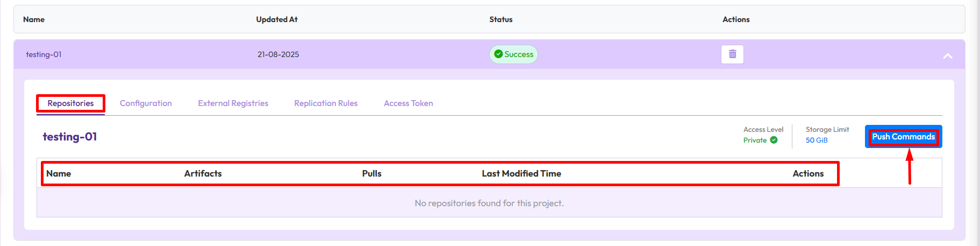Delete the testing-01 registry via trash icon

pos(732,54)
